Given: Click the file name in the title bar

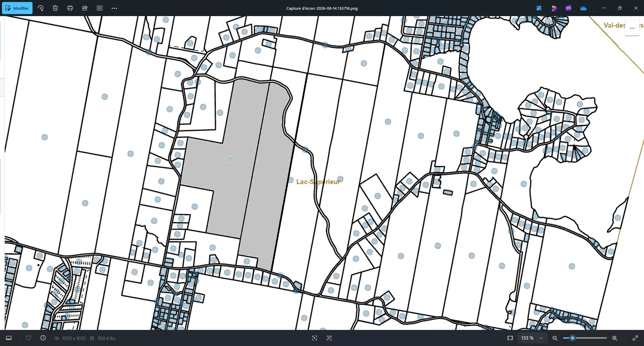Looking at the screenshot, I should 322,8.
